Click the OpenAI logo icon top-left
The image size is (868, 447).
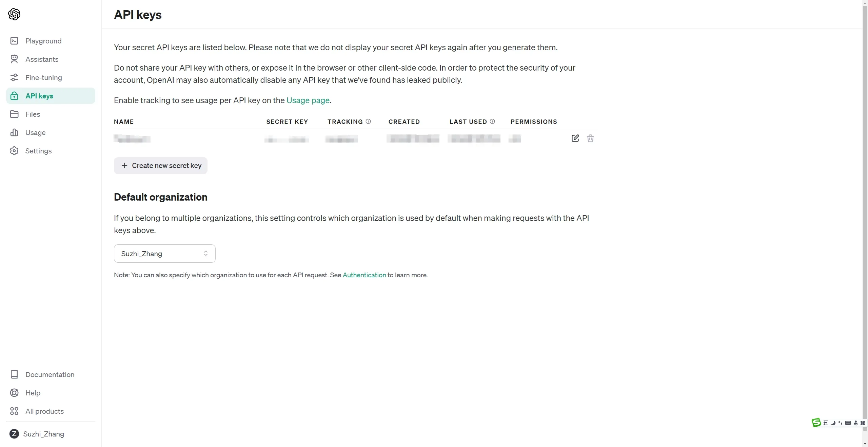click(14, 14)
